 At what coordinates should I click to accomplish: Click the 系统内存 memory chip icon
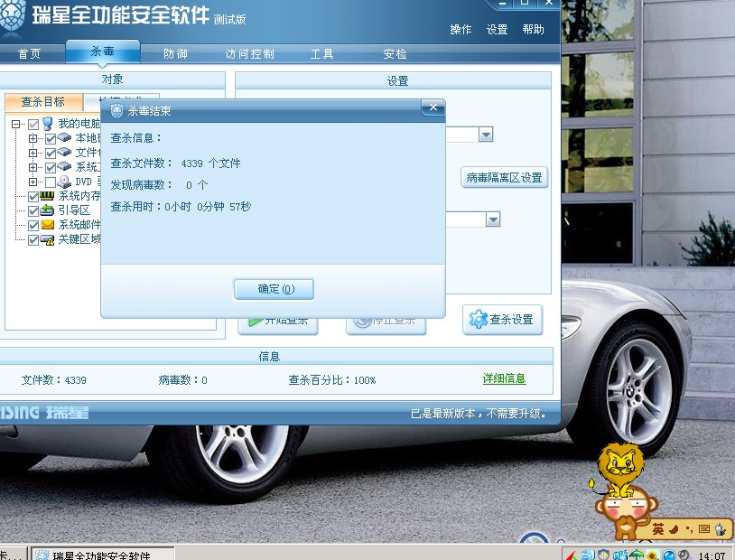pos(47,196)
